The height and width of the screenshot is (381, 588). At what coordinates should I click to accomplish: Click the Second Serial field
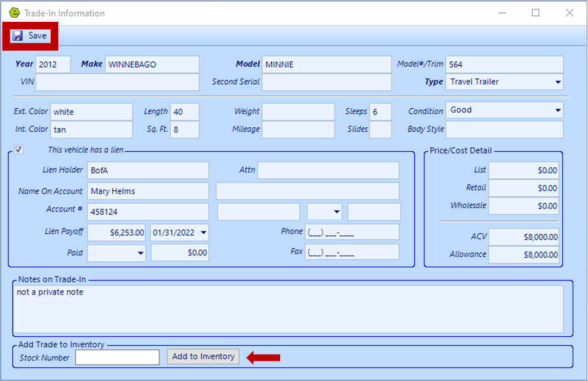click(327, 82)
